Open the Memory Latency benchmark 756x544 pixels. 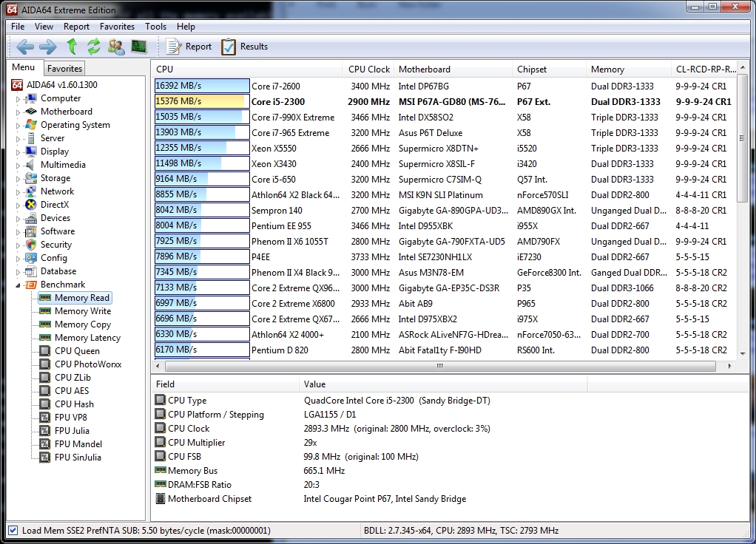[87, 338]
